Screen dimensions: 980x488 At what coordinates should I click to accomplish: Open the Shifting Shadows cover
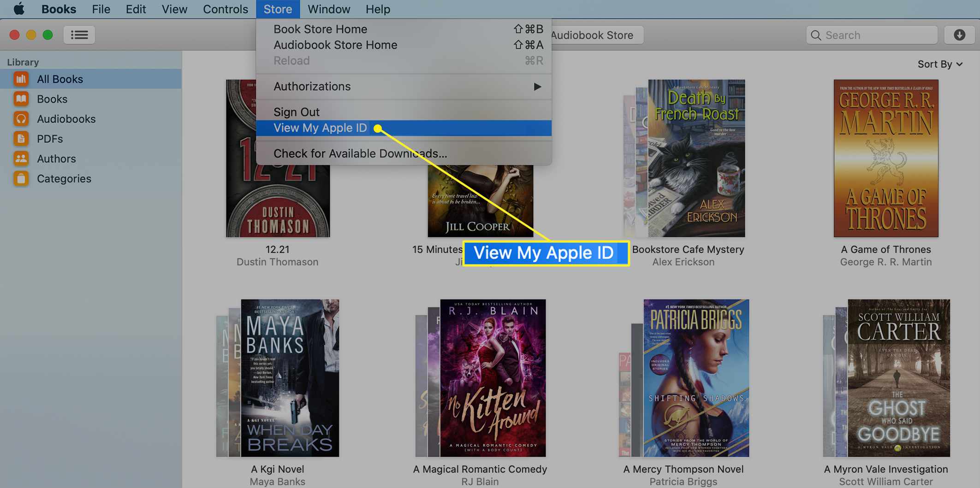pyautogui.click(x=696, y=378)
